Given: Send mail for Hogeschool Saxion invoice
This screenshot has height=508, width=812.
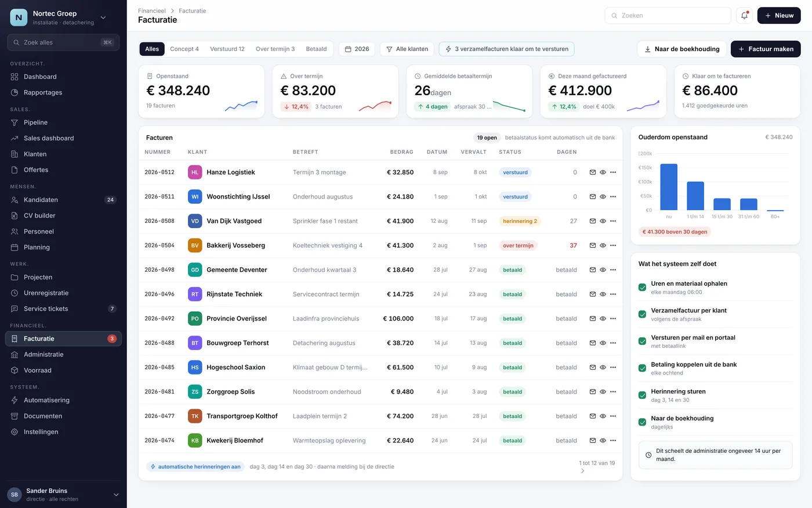Looking at the screenshot, I should click(592, 368).
